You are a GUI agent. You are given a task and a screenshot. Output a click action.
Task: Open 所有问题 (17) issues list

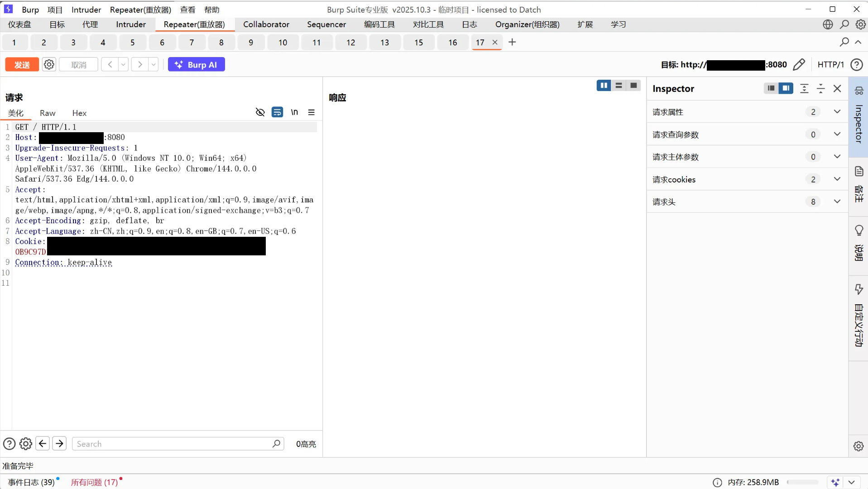pos(94,482)
